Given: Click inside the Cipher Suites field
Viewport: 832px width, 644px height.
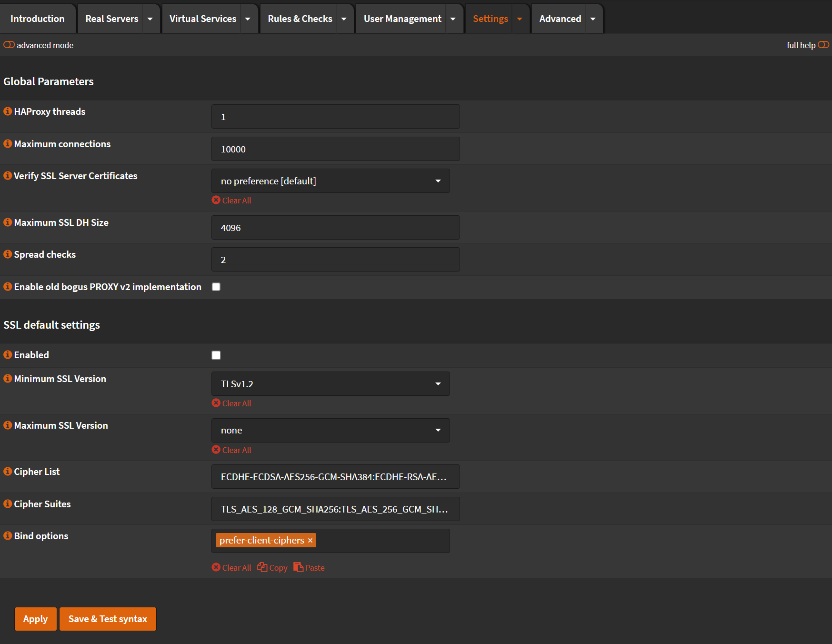Looking at the screenshot, I should pyautogui.click(x=335, y=509).
